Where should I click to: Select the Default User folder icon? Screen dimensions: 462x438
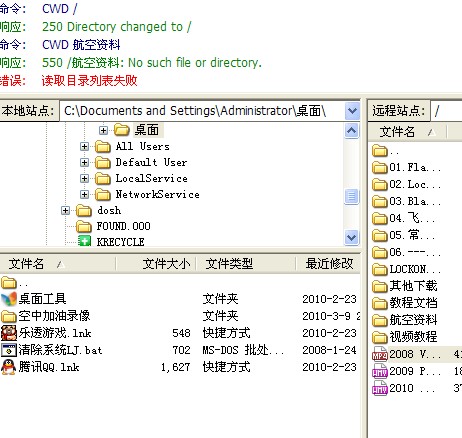(x=103, y=162)
